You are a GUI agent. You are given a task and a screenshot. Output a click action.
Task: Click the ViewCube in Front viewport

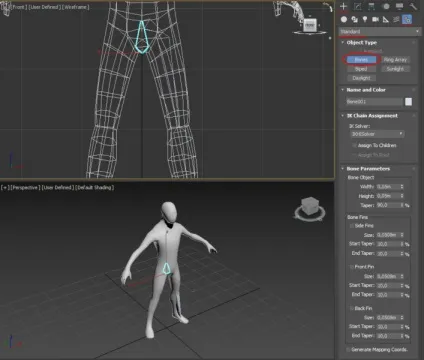[x=310, y=25]
